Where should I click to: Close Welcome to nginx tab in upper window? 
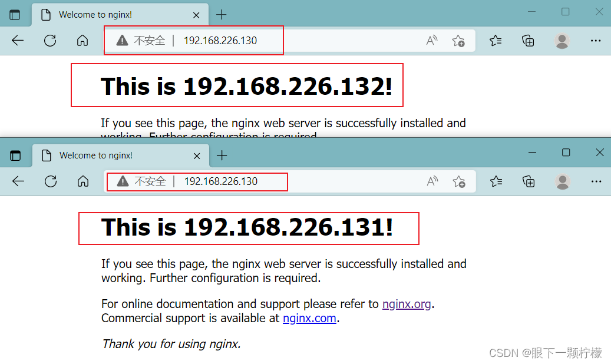pyautogui.click(x=196, y=15)
